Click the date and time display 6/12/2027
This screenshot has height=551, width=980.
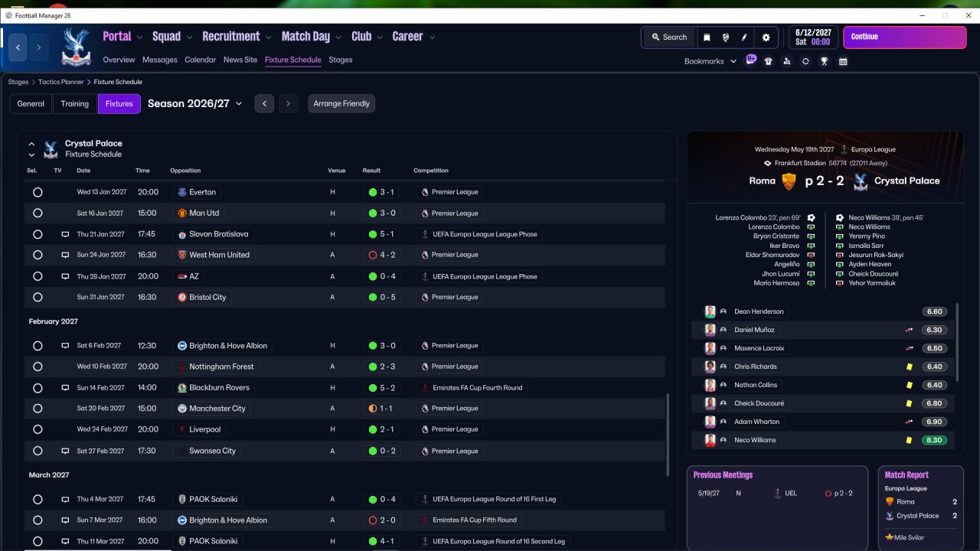812,37
